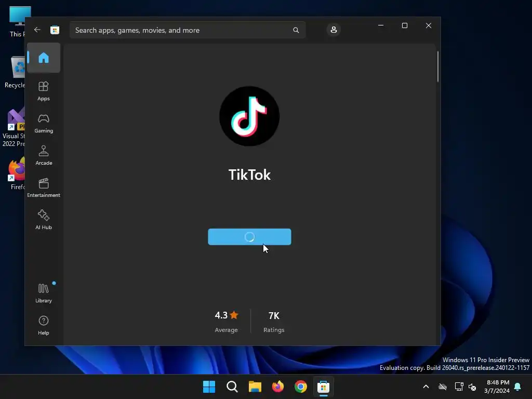Click the OneDrive cloud tray icon
Screen dimensions: 532x399
pos(443,387)
